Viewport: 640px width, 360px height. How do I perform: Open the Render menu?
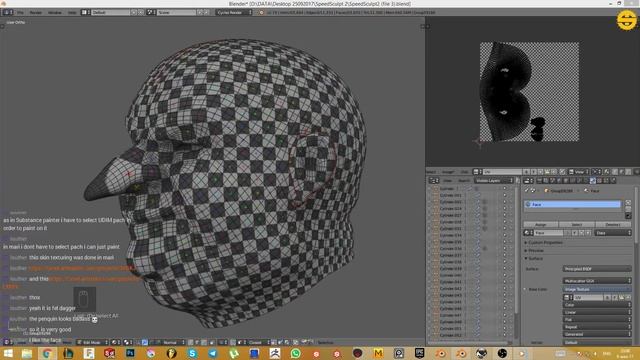(36, 12)
